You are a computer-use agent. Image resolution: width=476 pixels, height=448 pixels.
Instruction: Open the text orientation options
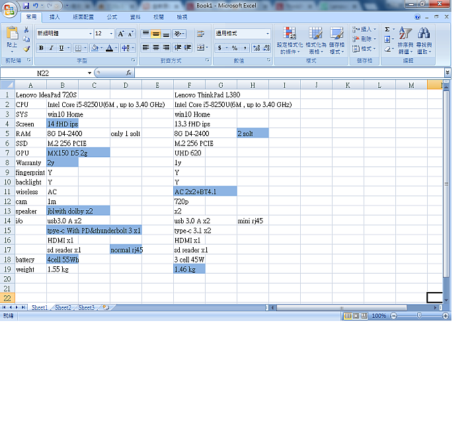179,34
